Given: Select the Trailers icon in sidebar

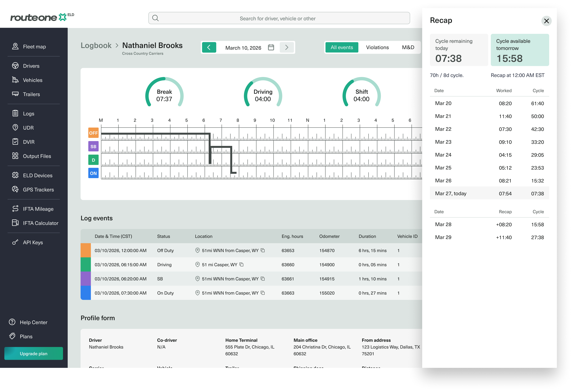Looking at the screenshot, I should coord(15,94).
